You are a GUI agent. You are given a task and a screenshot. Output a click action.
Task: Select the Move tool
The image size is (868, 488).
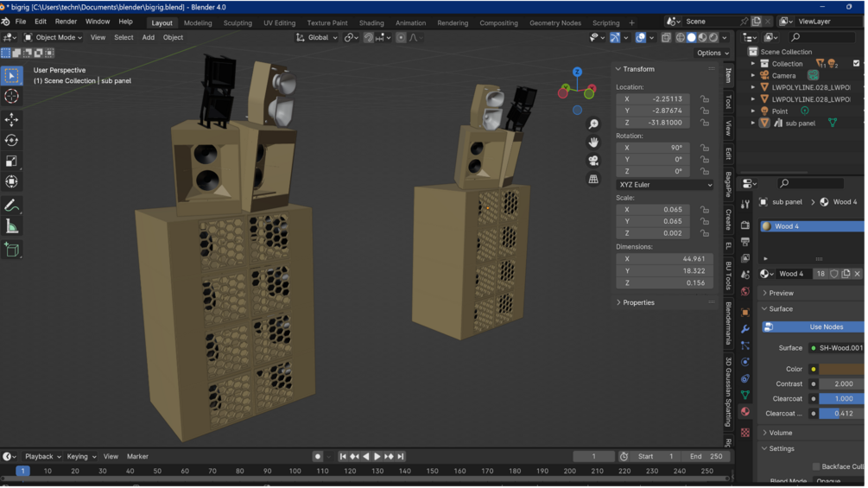pos(11,119)
